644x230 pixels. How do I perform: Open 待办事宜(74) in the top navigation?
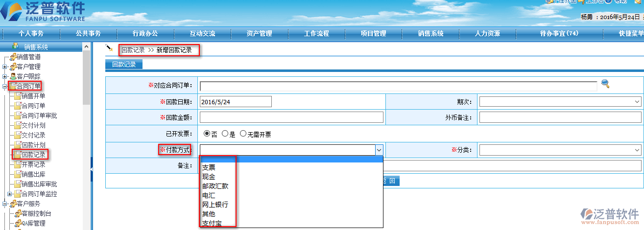click(x=559, y=34)
